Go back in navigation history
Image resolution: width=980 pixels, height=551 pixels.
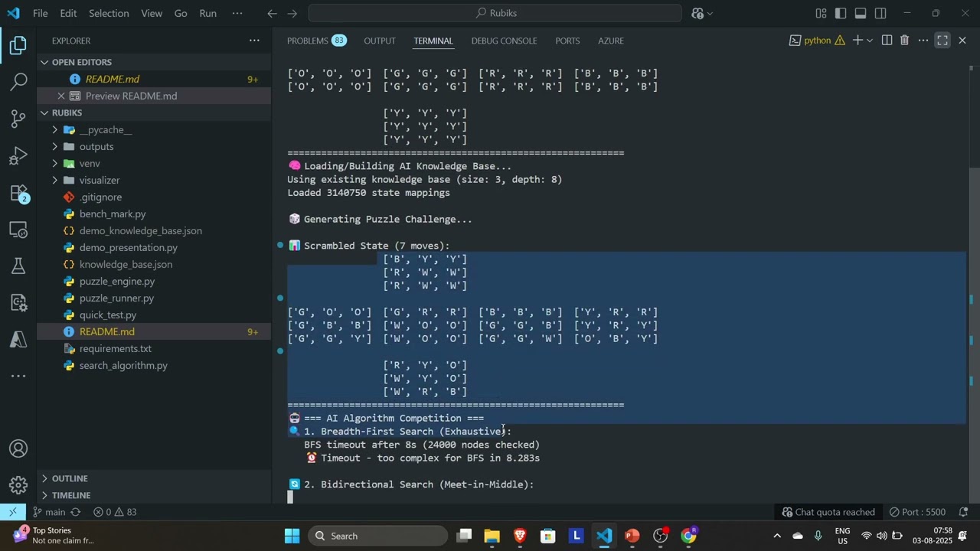point(272,13)
